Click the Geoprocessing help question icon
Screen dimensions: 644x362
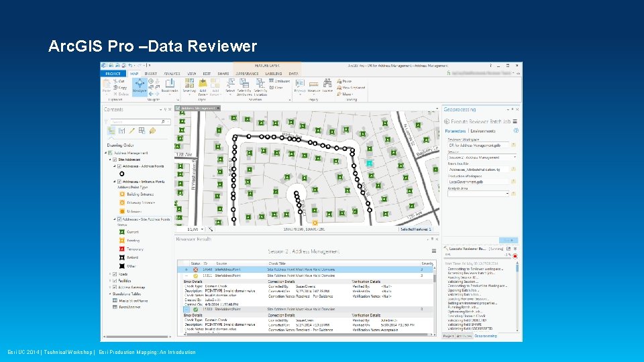point(516,131)
